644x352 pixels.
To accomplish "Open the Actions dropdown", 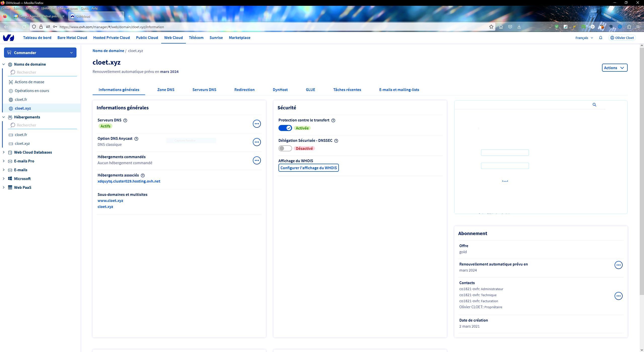I will click(x=614, y=68).
